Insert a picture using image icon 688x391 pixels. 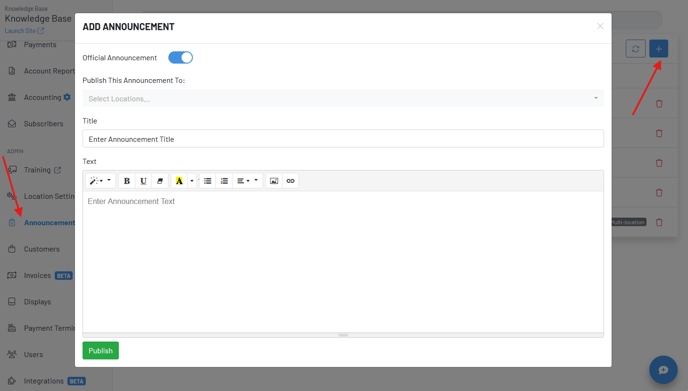pos(274,181)
